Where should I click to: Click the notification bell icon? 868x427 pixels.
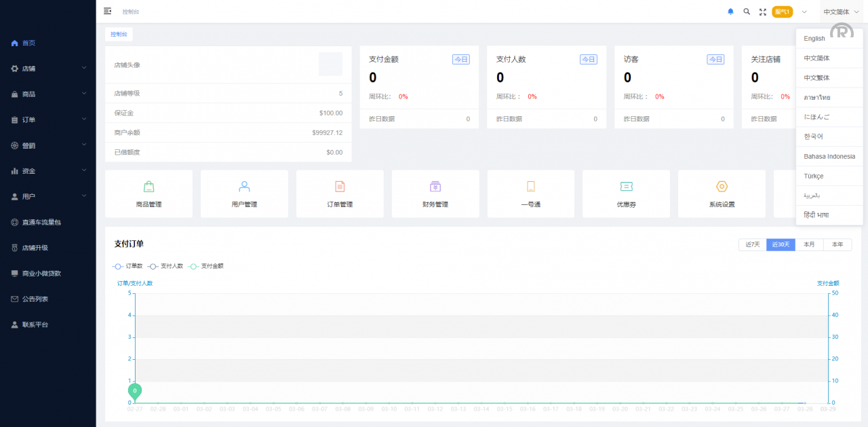click(730, 12)
